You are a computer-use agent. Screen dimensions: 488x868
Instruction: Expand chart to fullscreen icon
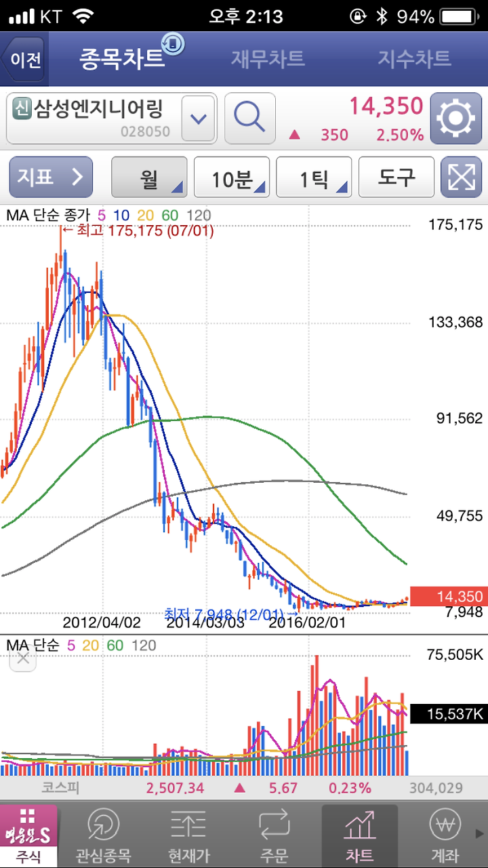(x=461, y=178)
